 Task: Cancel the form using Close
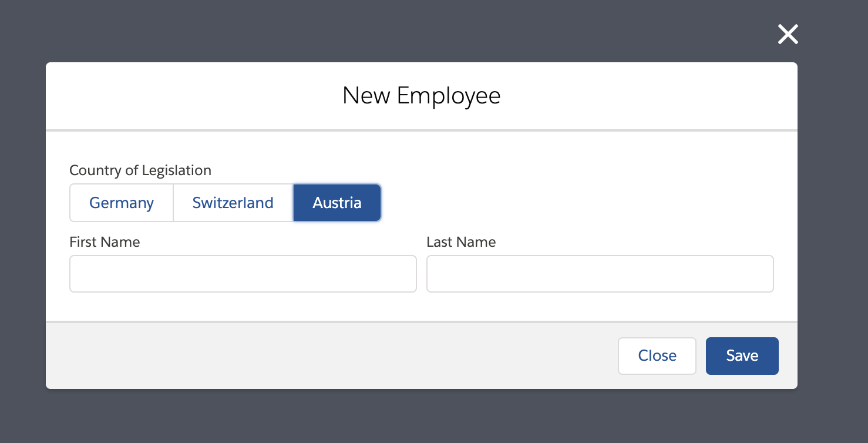657,355
